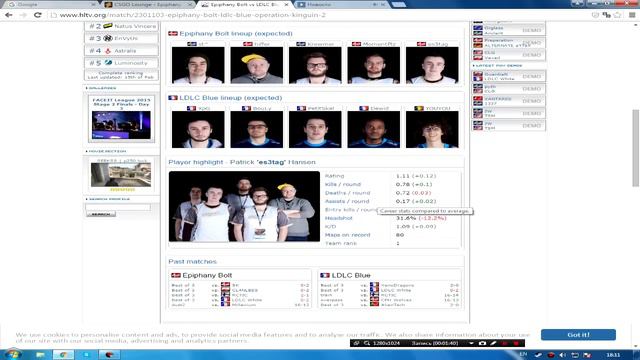Click the EN language indicator

(523, 354)
